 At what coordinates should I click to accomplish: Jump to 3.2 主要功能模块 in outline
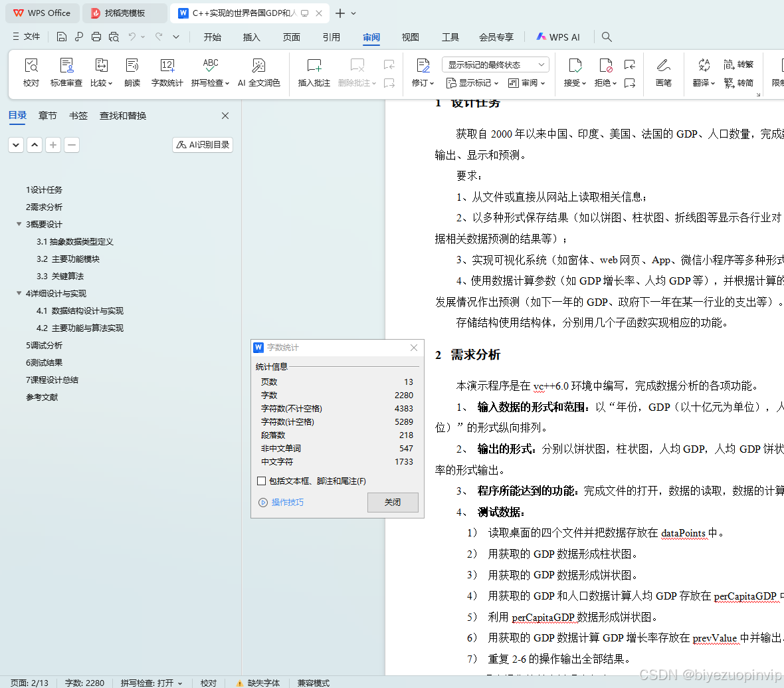pos(68,259)
